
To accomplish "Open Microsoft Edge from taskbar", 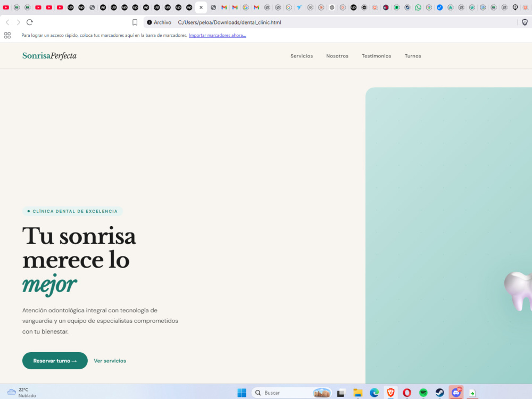I will coord(374,393).
